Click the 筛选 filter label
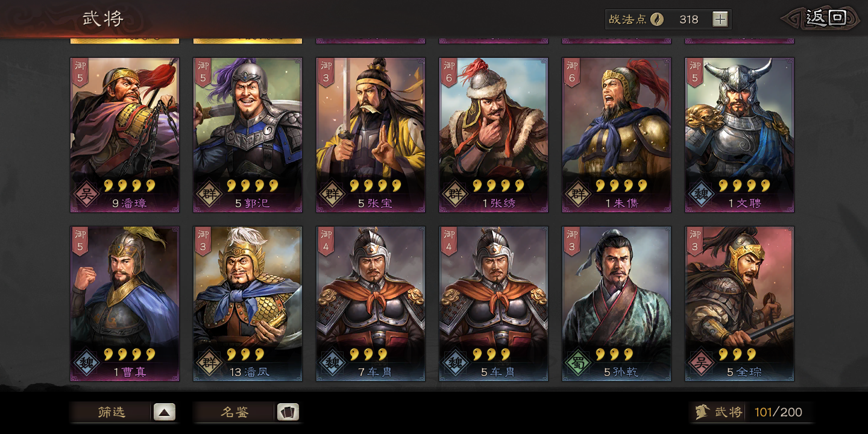Screen dimensions: 868x434 [112, 412]
